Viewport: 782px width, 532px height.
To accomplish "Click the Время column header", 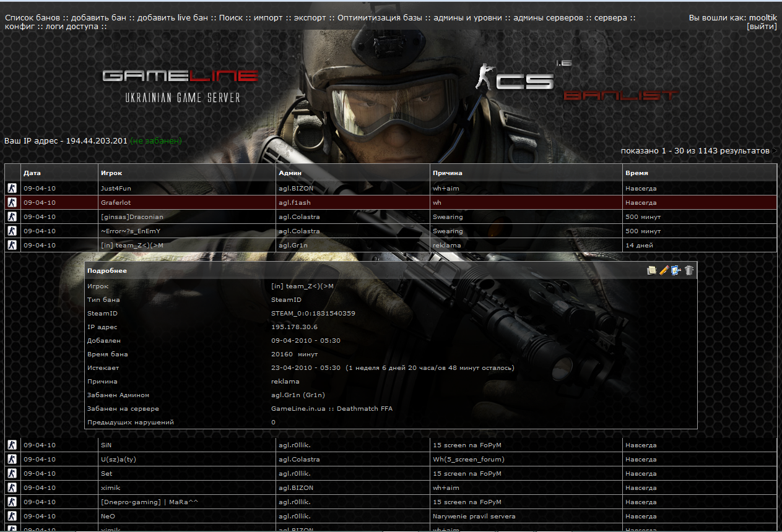I will pos(636,173).
